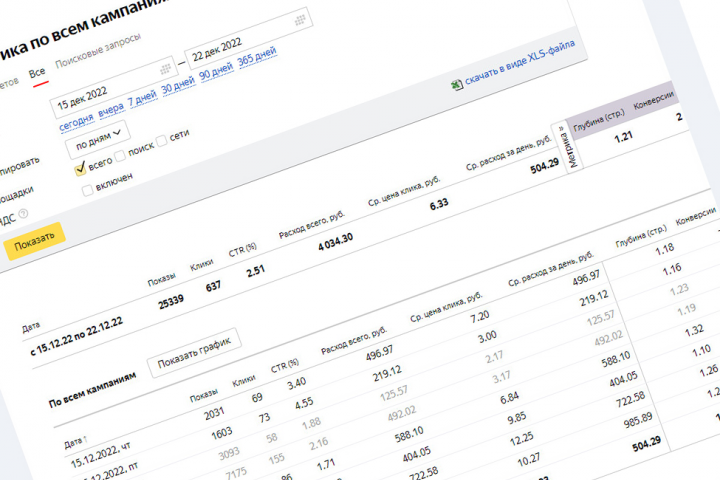Click the summary 'Глубина (стр.)' header in Метрика
Image resolution: width=720 pixels, height=480 pixels.
point(599,121)
